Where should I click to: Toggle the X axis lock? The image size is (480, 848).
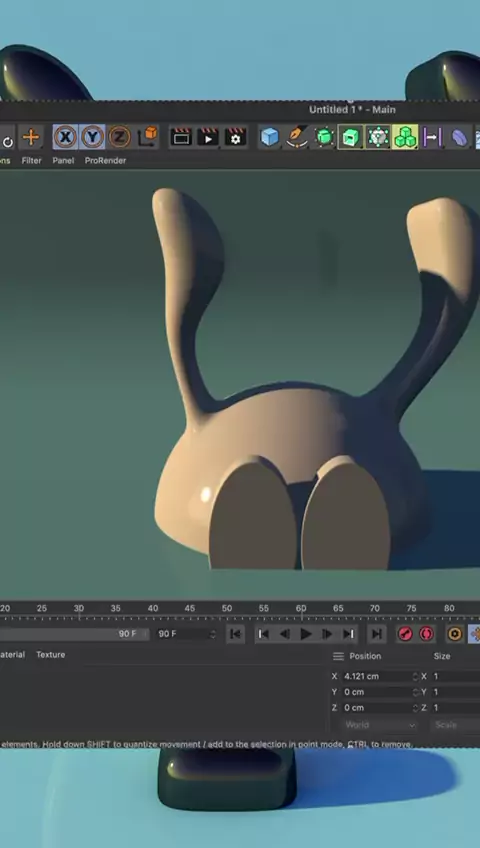65,137
